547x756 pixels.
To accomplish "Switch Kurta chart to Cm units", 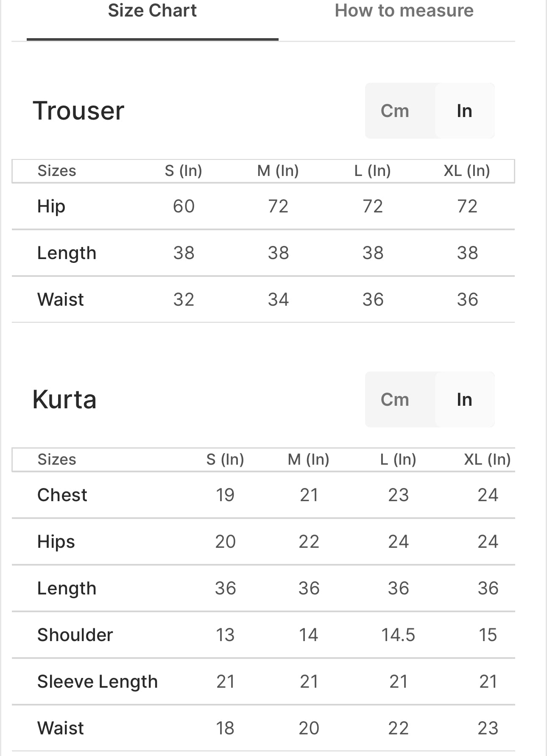I will click(395, 400).
